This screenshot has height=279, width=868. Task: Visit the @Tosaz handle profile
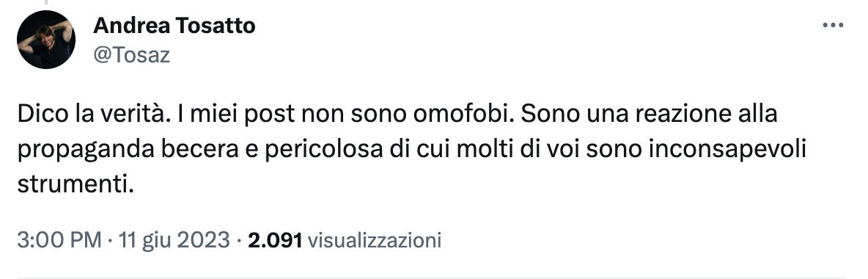pos(131,55)
